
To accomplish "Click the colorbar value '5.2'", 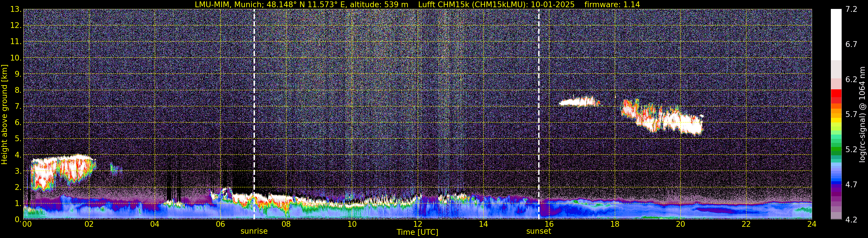I will 851,150.
